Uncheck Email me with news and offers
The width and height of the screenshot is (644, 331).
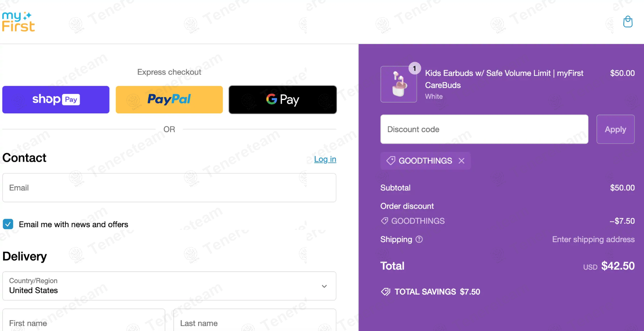[x=8, y=224]
